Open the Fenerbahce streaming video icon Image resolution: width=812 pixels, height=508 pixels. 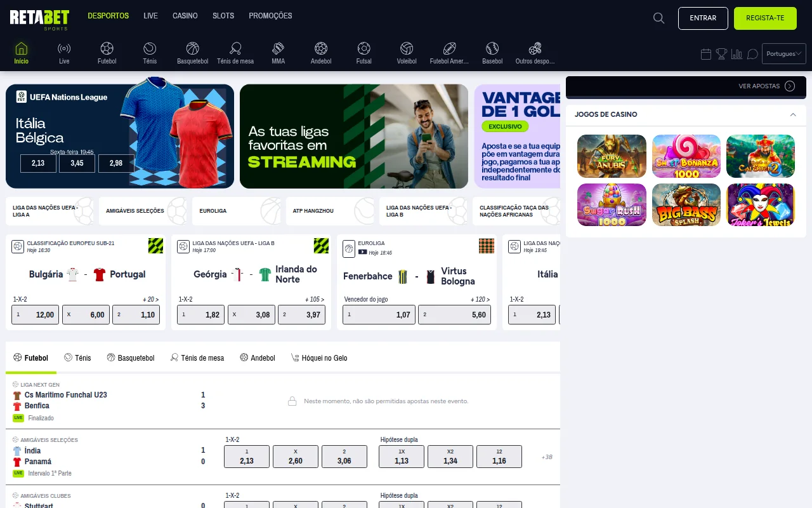(363, 252)
